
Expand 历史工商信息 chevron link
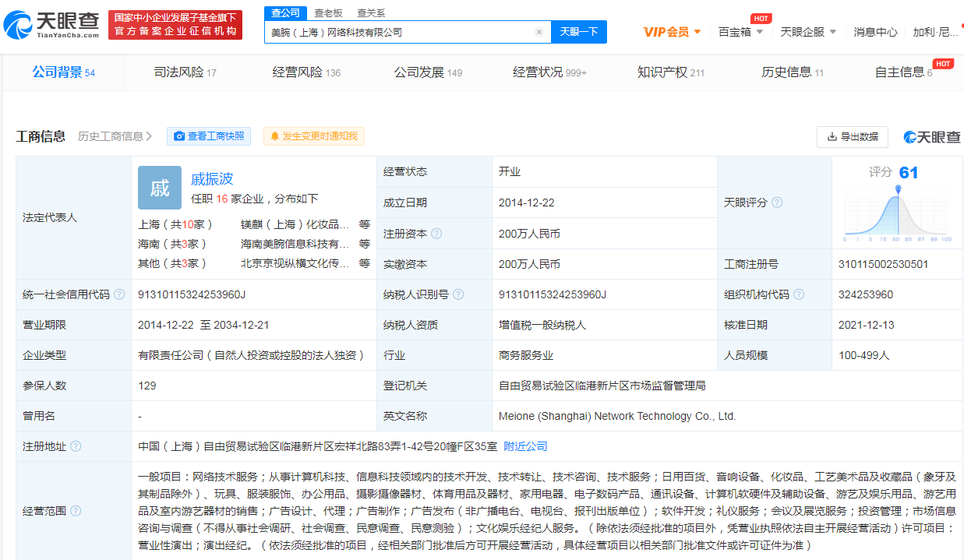[115, 136]
